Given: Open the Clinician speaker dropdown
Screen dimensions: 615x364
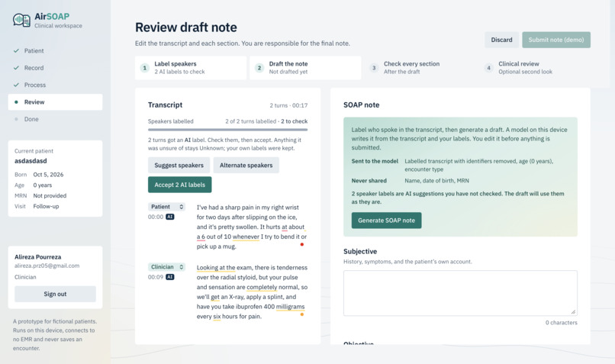Looking at the screenshot, I should 166,267.
